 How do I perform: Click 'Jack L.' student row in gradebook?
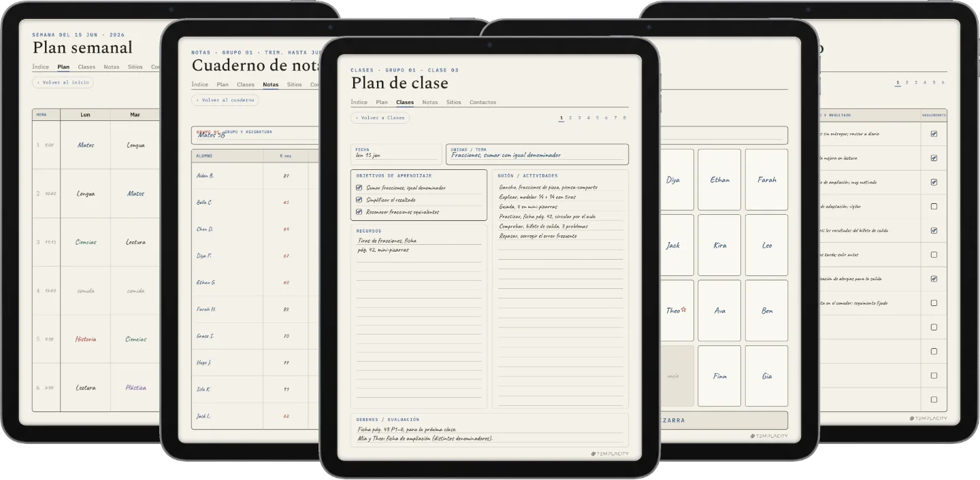coord(203,415)
